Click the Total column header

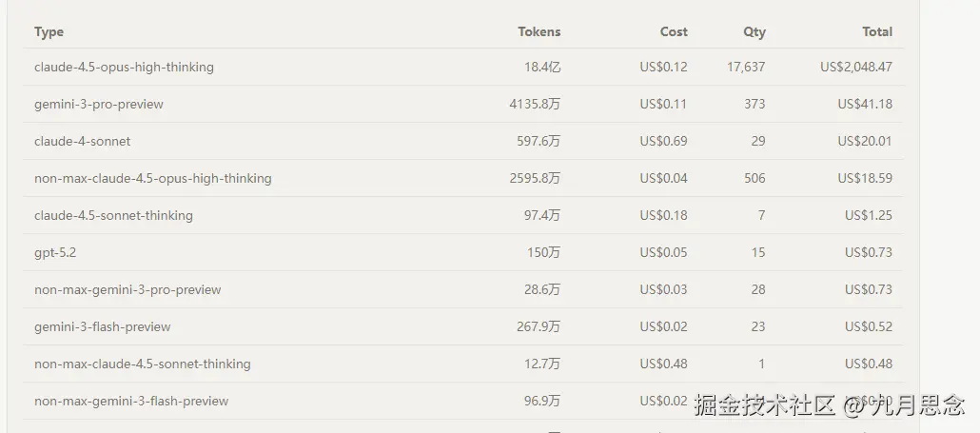876,31
